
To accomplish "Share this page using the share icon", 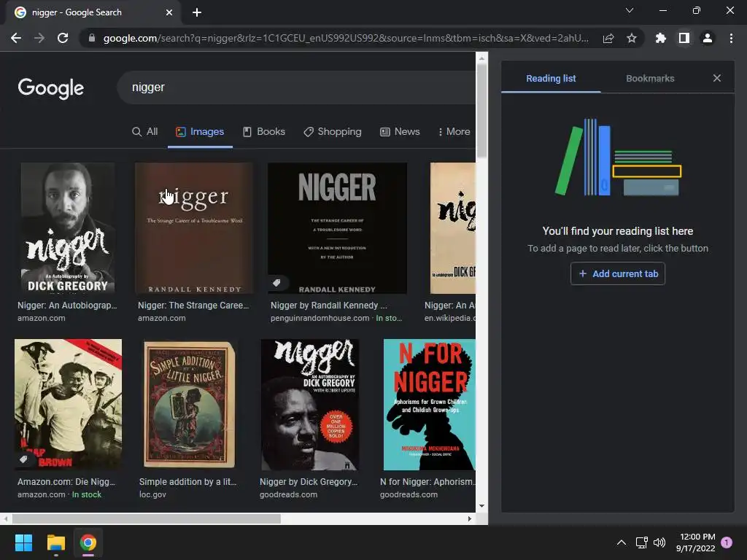I will tap(608, 38).
